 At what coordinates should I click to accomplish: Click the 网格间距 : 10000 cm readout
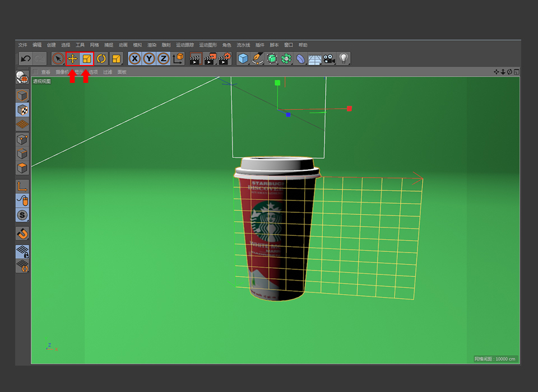click(495, 359)
